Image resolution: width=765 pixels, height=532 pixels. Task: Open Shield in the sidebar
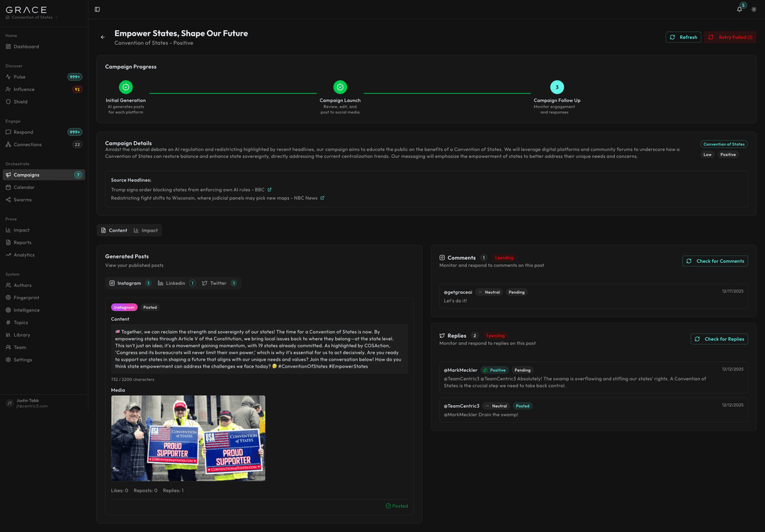20,101
